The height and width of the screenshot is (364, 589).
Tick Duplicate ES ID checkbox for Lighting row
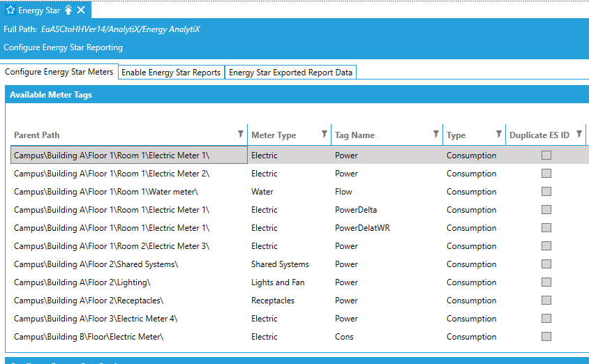tap(546, 282)
